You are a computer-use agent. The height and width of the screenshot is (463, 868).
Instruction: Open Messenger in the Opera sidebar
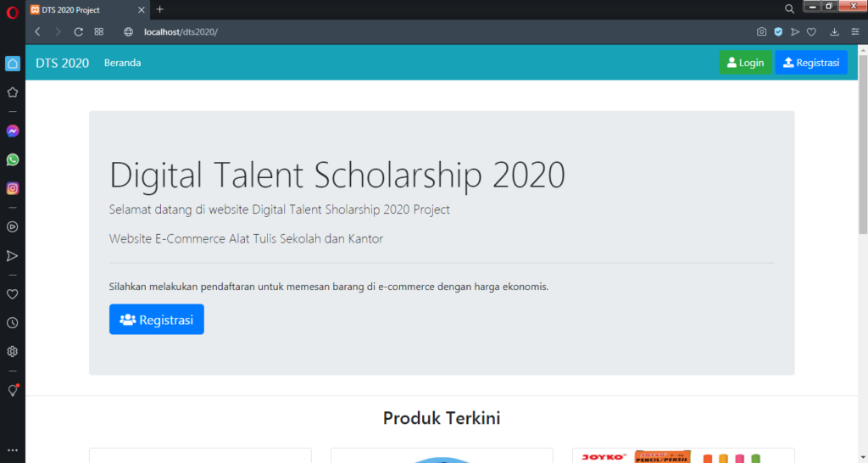[x=12, y=131]
